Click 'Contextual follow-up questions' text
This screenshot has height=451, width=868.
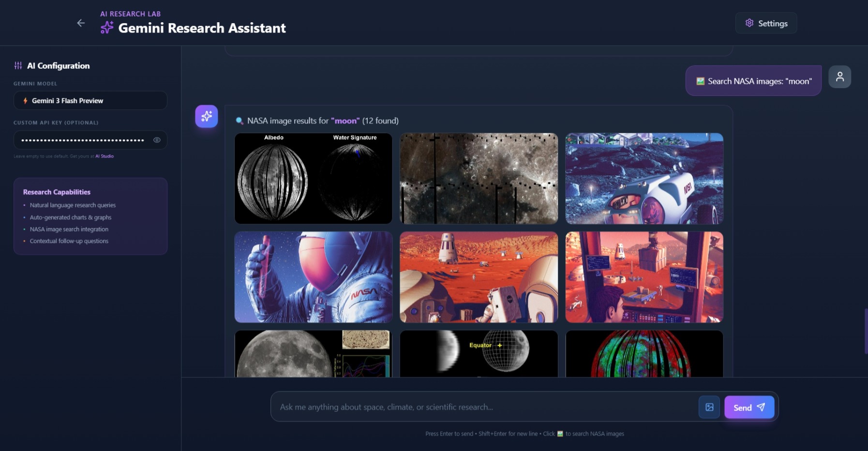69,241
